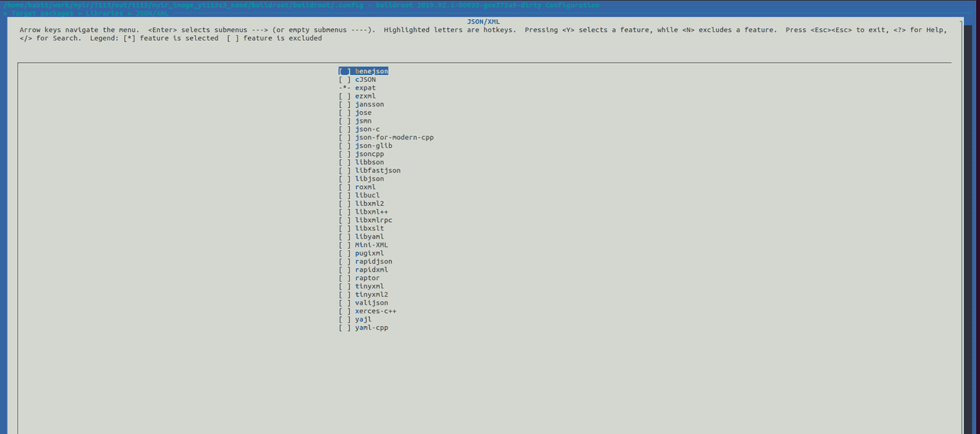Click the xerces-c++ entry
The width and height of the screenshot is (980, 434).
(375, 312)
